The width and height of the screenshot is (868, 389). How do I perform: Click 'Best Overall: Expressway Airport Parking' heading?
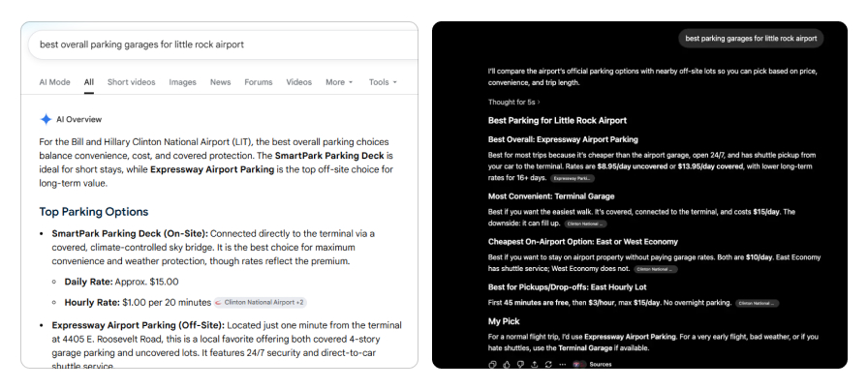[563, 139]
